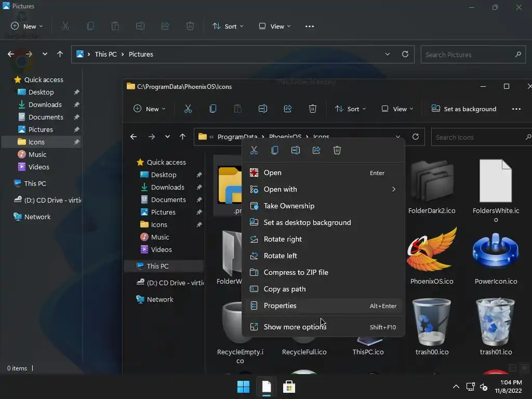
Task: Click Cut icon in Icons window toolbar
Action: point(188,109)
